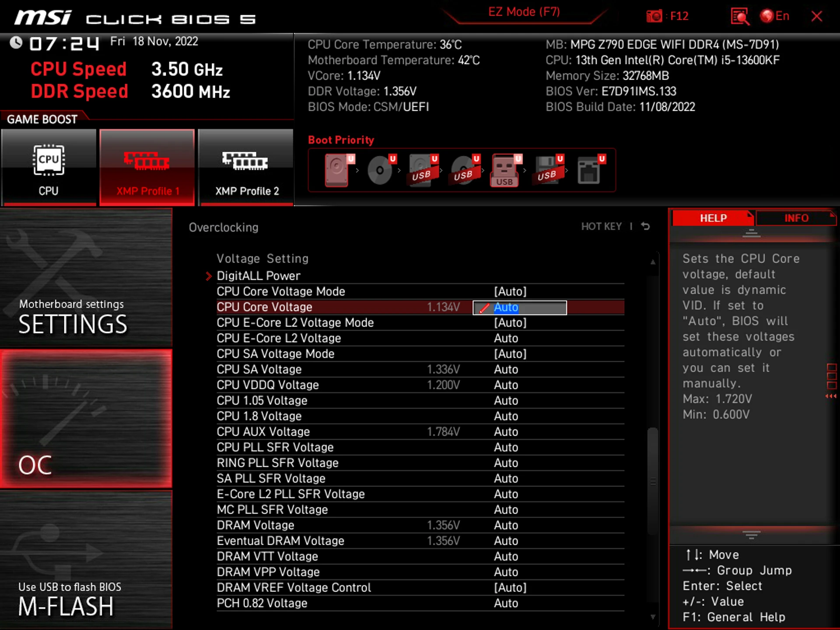Select the SA PLL SFR Voltage row
Screen dimensions: 840x630
420,479
